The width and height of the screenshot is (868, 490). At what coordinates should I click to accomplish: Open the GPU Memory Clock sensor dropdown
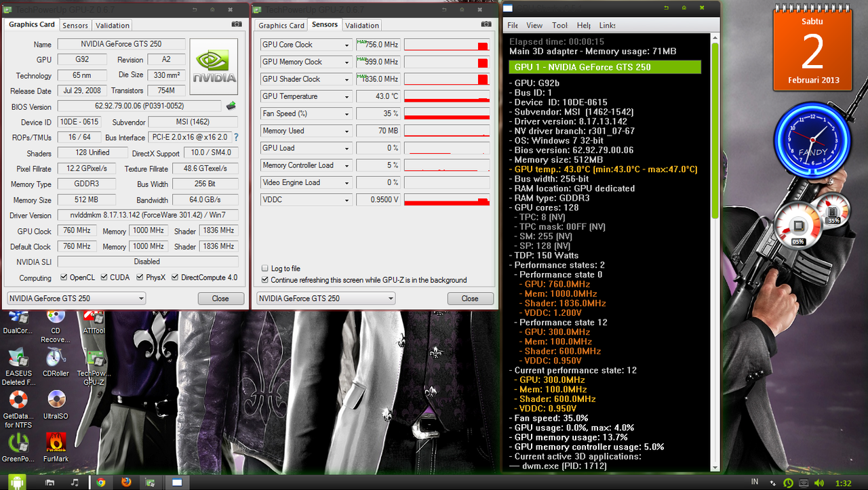[x=347, y=62]
